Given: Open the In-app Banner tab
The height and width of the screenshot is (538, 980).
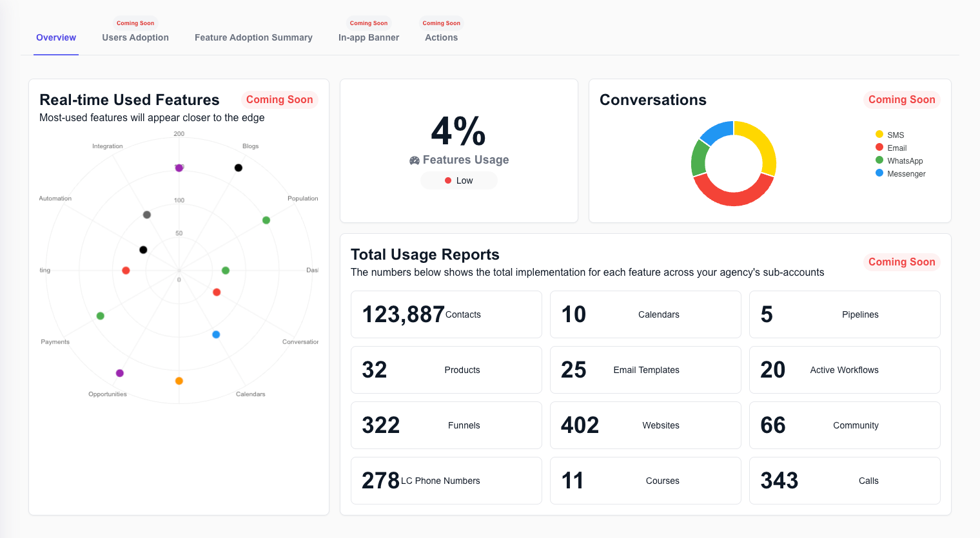Looking at the screenshot, I should [369, 37].
